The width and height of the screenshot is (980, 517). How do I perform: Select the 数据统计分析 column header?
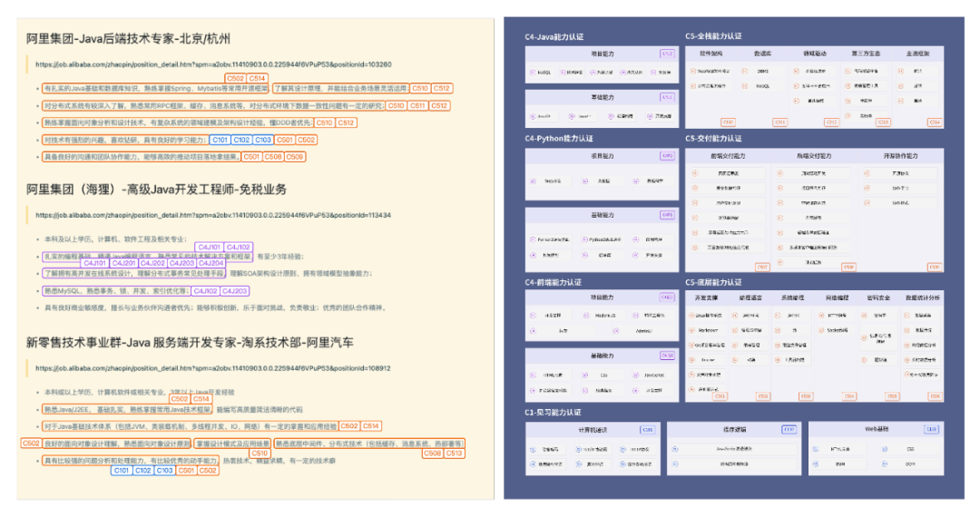[x=923, y=298]
